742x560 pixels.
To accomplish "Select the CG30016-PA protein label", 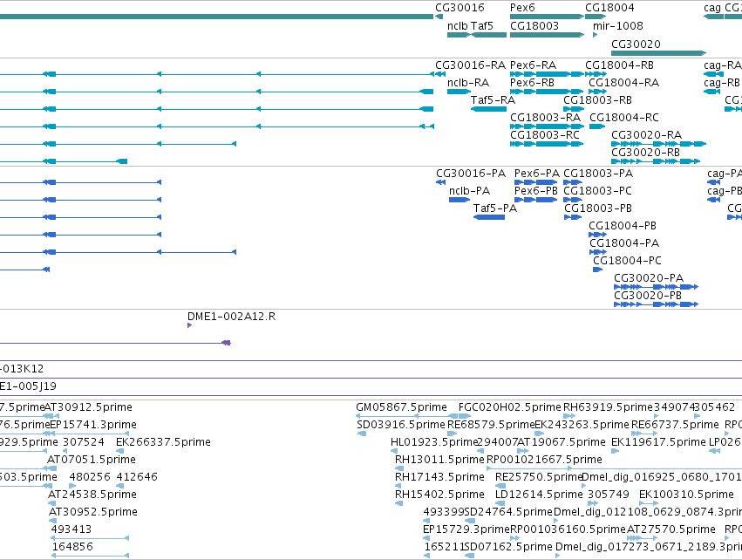I will coord(471,174).
